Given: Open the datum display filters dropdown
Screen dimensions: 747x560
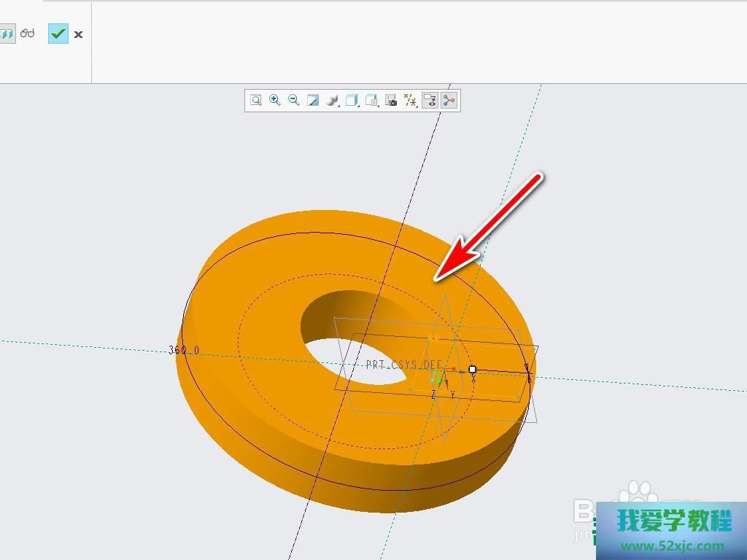Looking at the screenshot, I should 410,101.
